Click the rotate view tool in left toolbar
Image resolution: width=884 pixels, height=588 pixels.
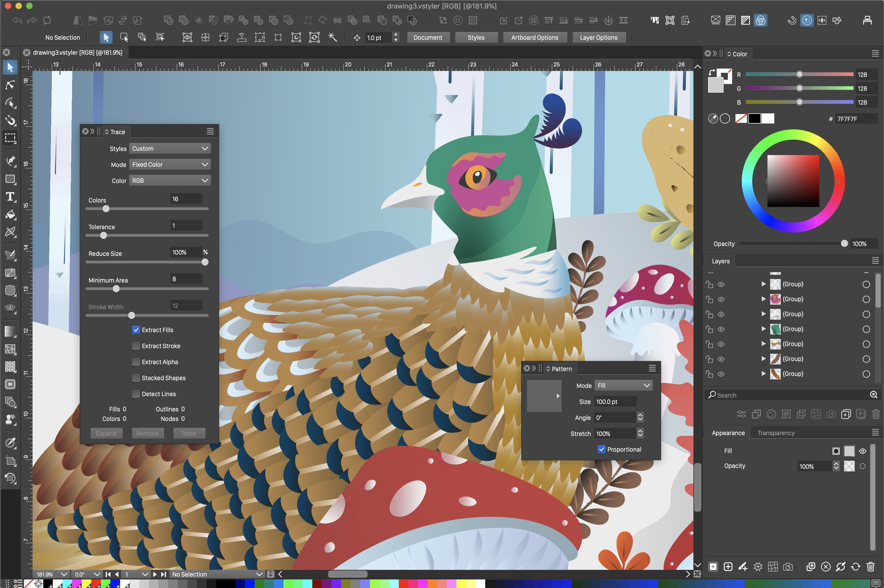pos(10,478)
